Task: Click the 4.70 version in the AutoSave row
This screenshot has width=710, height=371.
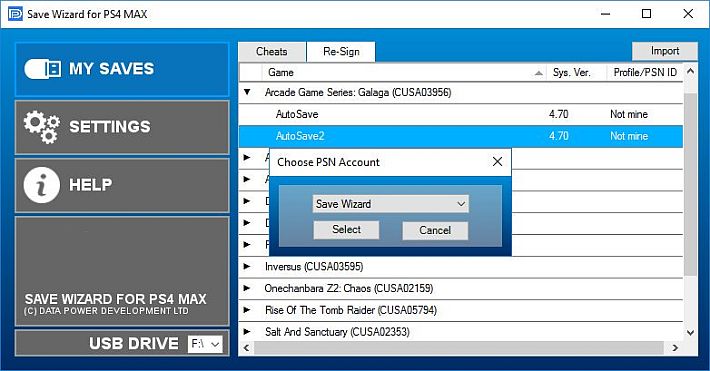Action: [x=558, y=114]
